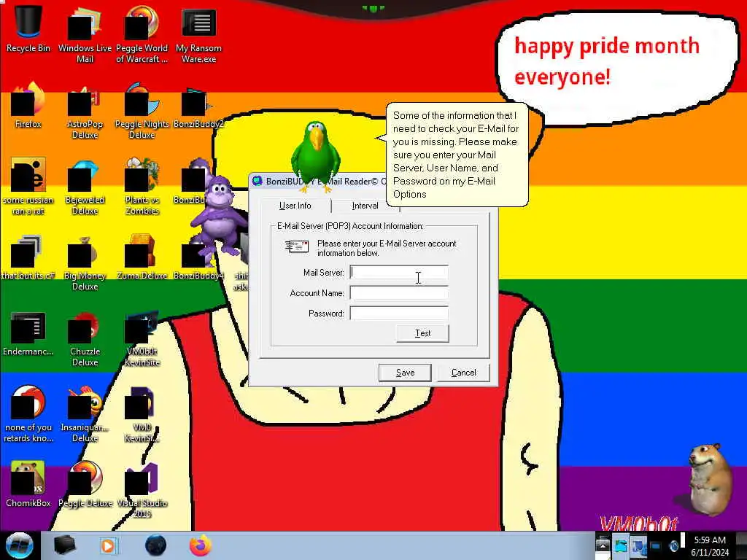Select 'none of you' desktop icon
Viewport: 747px width, 560px height.
coord(28,414)
